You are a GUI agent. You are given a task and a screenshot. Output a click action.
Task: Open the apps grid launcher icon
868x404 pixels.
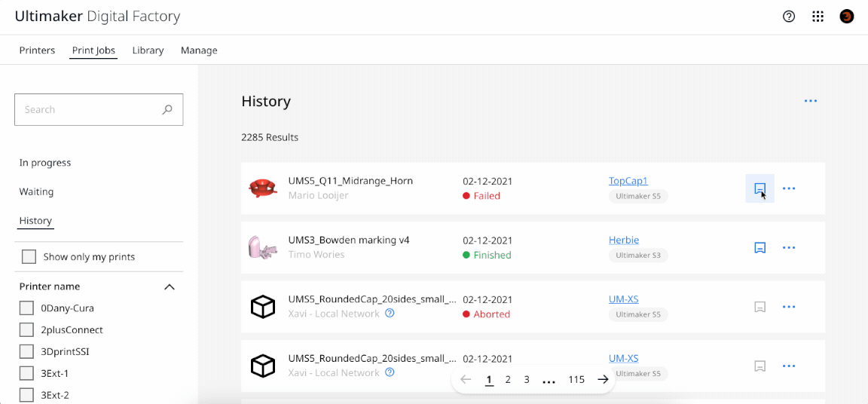tap(818, 17)
